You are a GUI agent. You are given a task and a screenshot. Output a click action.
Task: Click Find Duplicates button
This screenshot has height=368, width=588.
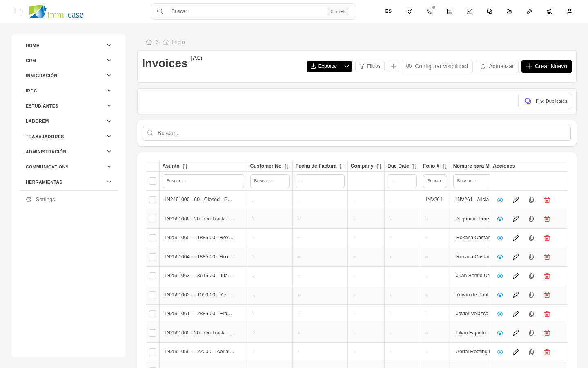pyautogui.click(x=545, y=101)
